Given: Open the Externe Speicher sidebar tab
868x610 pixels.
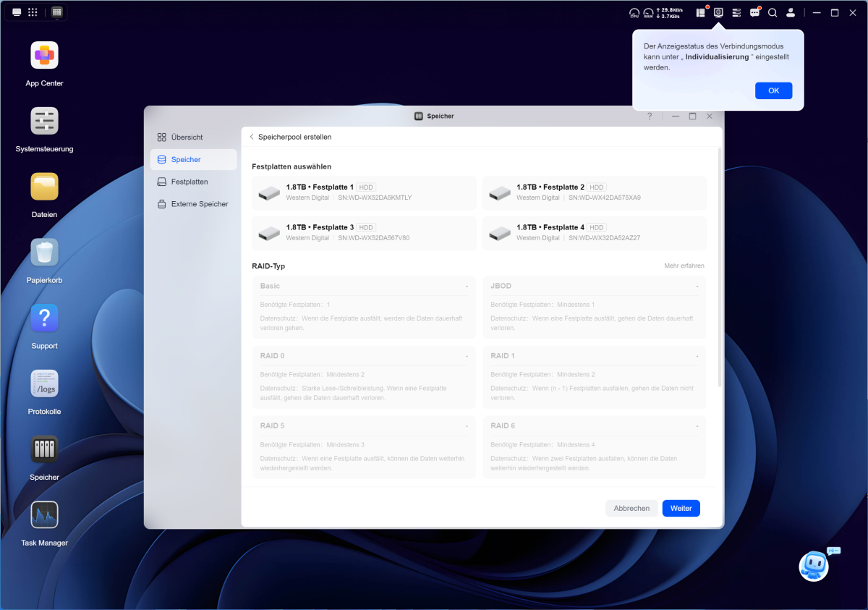Looking at the screenshot, I should point(193,204).
